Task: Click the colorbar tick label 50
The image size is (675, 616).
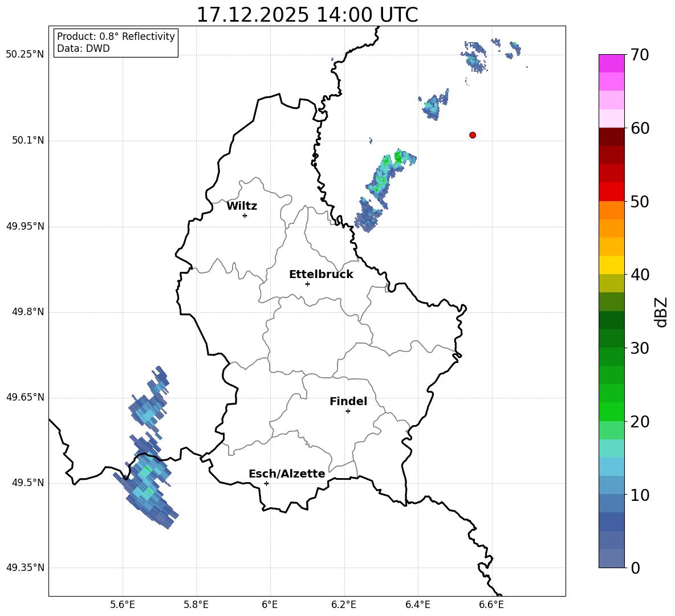Action: point(640,202)
